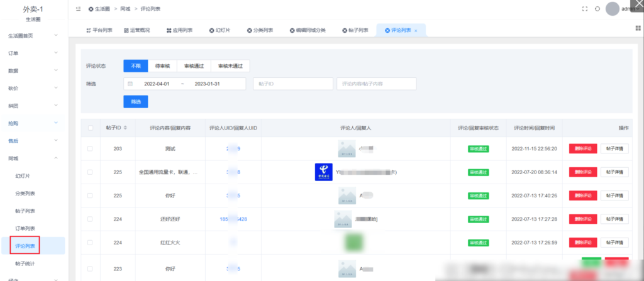The image size is (644, 281).
Task: Close the 评论列表 tab with its x icon
Action: point(416,30)
